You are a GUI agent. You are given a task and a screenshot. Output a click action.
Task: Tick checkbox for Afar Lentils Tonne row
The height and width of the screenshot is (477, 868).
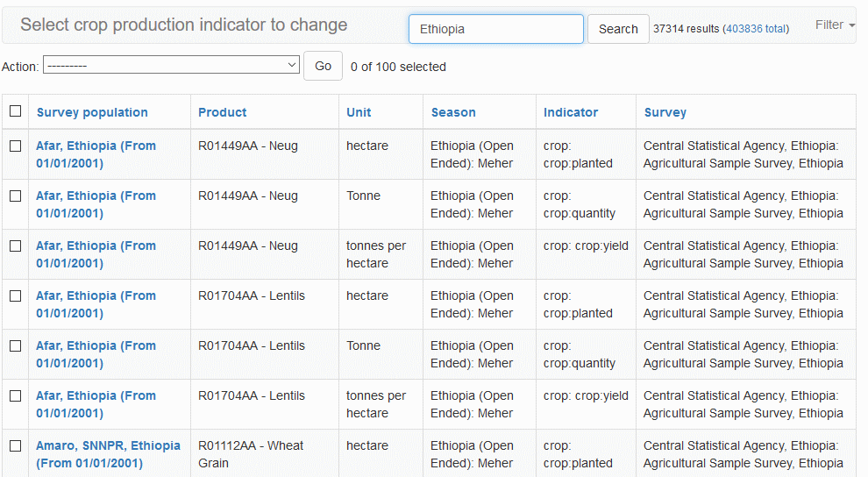pyautogui.click(x=15, y=346)
